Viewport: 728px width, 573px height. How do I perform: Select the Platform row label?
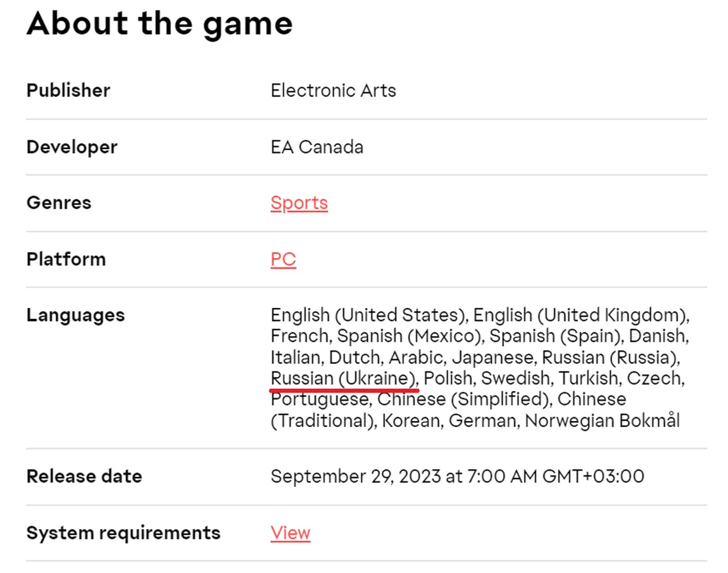pyautogui.click(x=66, y=259)
